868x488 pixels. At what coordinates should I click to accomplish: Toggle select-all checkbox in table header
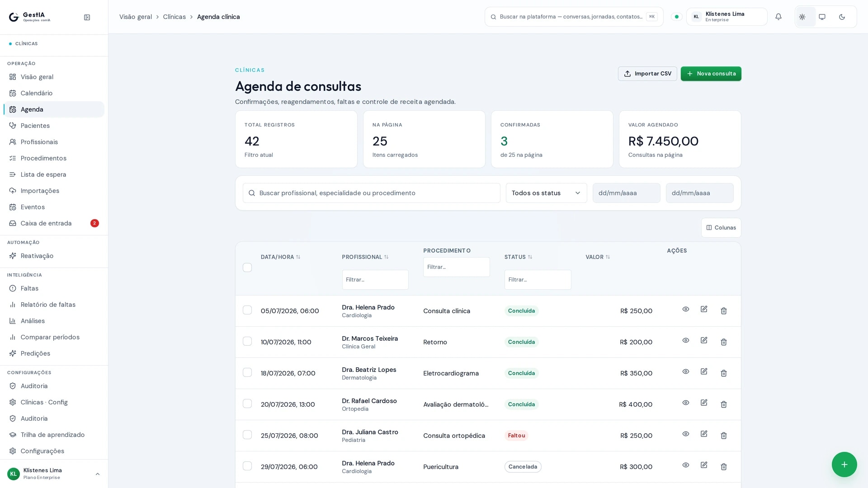pyautogui.click(x=247, y=267)
